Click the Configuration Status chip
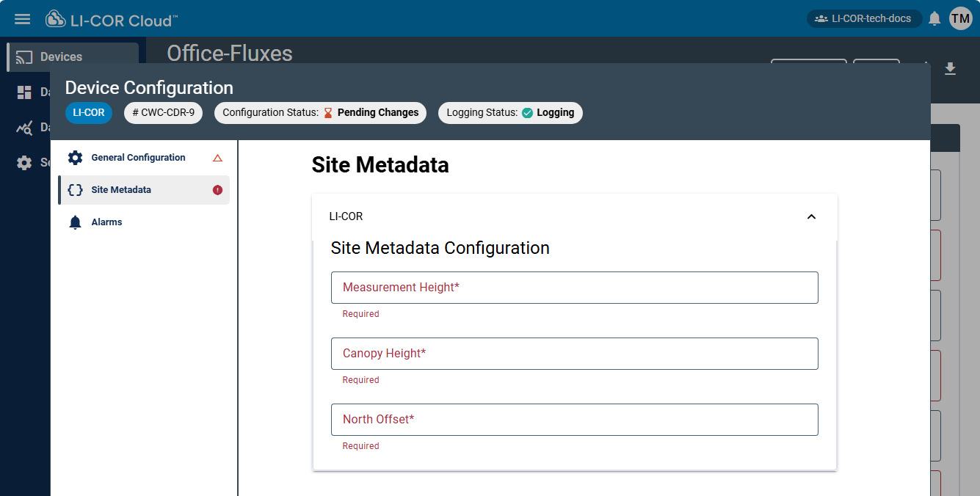 [320, 113]
